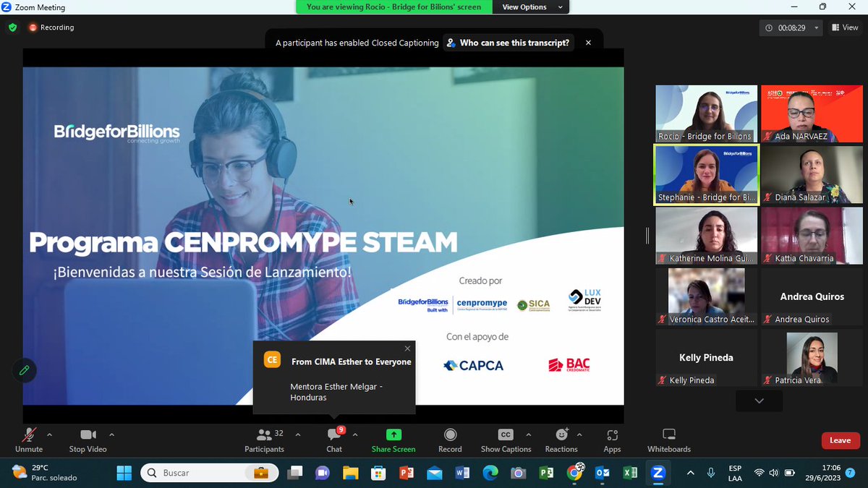
Task: Open audio options arrow next to Unmute
Action: pyautogui.click(x=49, y=435)
